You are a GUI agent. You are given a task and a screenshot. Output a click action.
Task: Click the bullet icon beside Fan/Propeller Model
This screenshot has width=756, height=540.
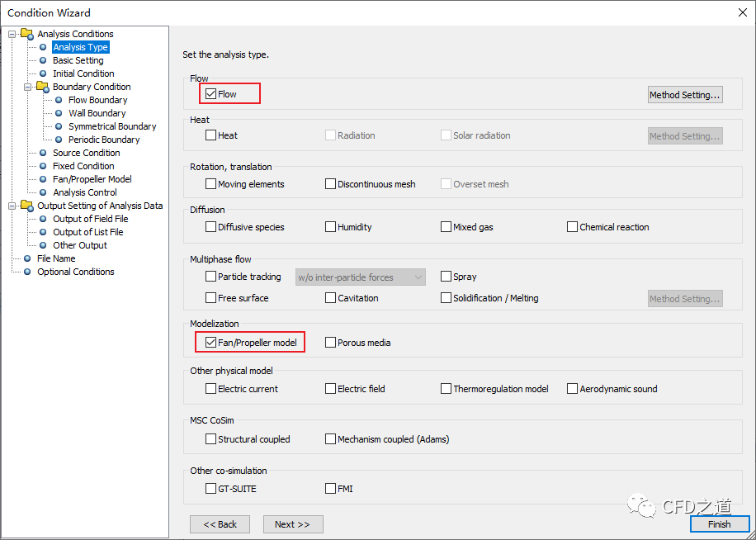[x=43, y=179]
